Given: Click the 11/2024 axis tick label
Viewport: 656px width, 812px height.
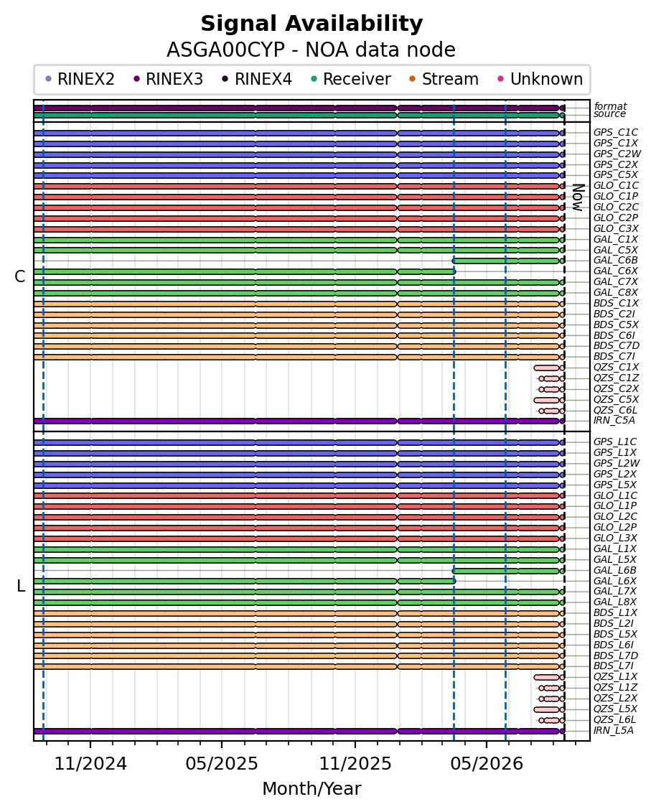Looking at the screenshot, I should point(90,764).
